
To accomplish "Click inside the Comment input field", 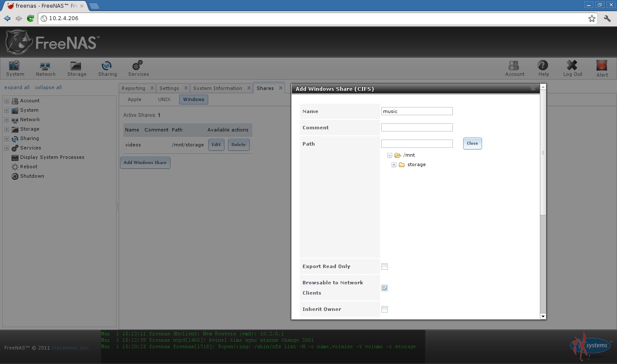I will (x=416, y=127).
